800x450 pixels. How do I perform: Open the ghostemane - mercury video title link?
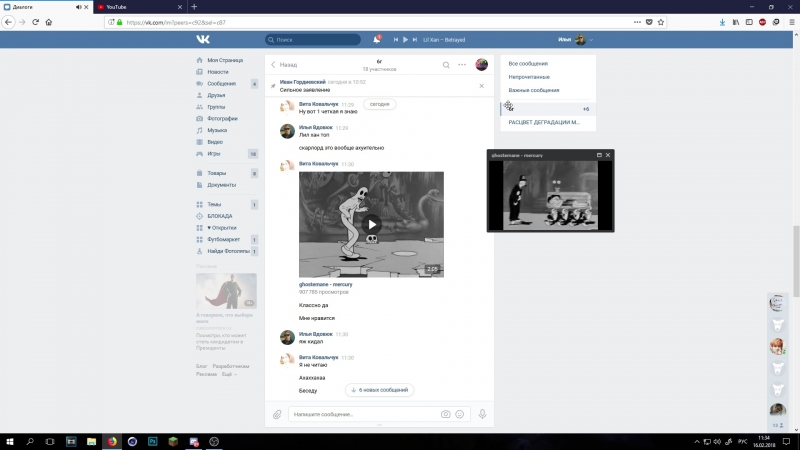click(326, 284)
